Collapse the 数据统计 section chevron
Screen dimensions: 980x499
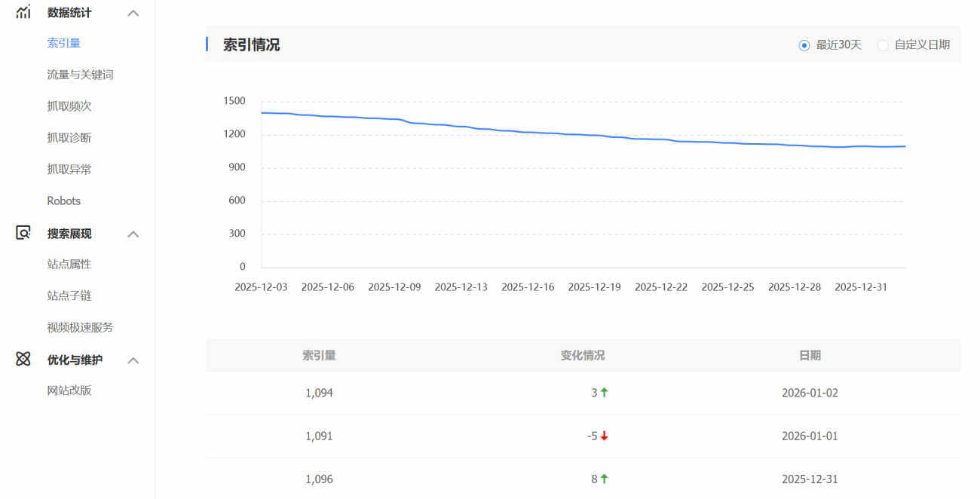[x=133, y=13]
